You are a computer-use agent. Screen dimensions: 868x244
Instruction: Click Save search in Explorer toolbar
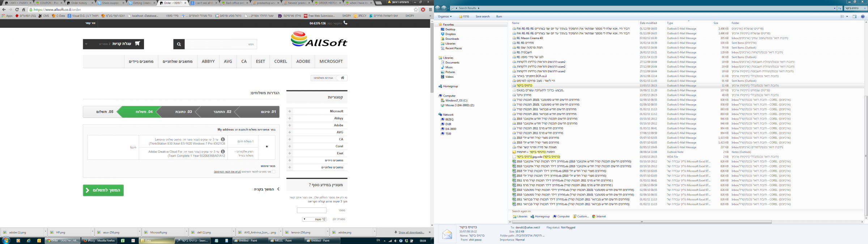click(482, 17)
